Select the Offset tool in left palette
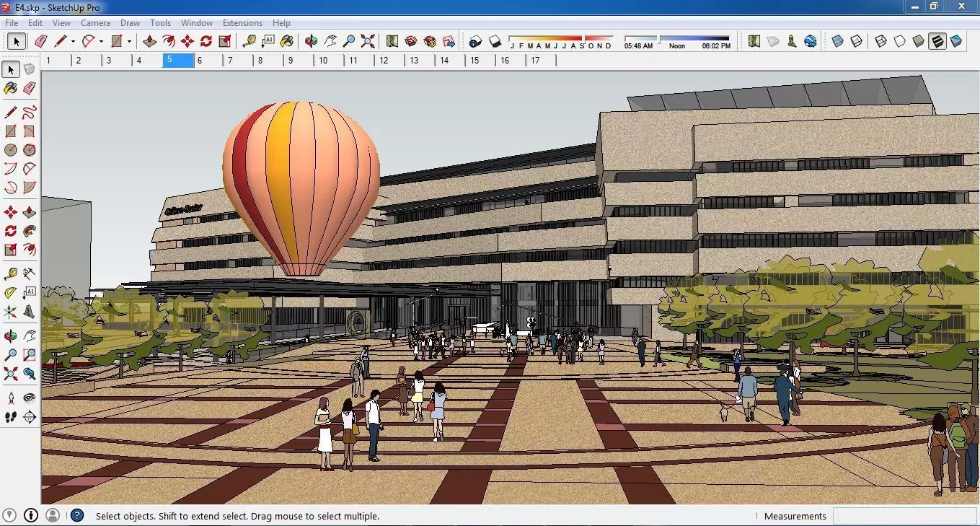 [x=30, y=250]
